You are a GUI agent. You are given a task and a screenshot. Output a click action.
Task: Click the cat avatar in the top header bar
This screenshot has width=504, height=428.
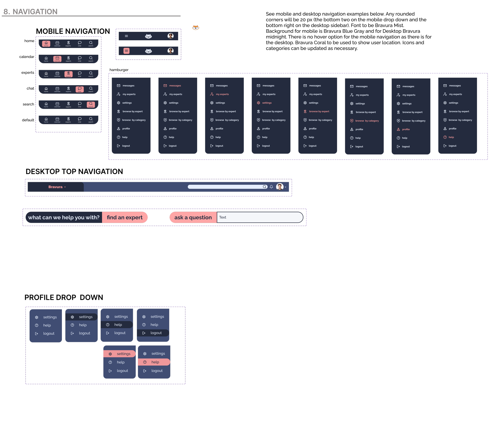click(x=148, y=36)
